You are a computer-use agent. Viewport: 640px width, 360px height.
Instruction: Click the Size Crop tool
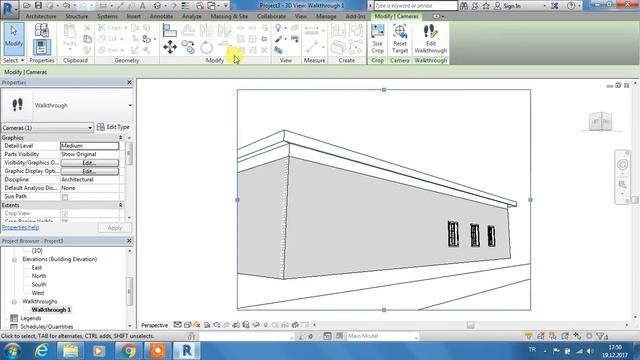(x=378, y=39)
